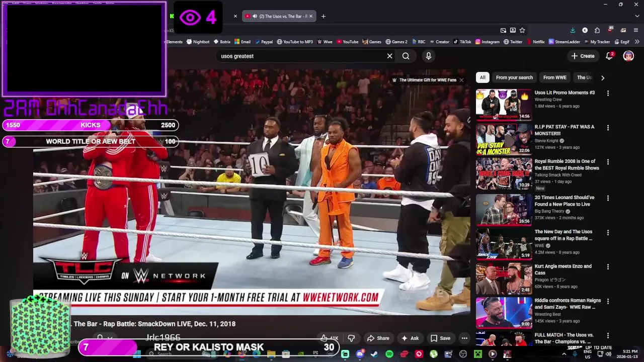The width and height of the screenshot is (644, 362).
Task: Open the browser extensions puzzle icon
Action: [x=597, y=30]
